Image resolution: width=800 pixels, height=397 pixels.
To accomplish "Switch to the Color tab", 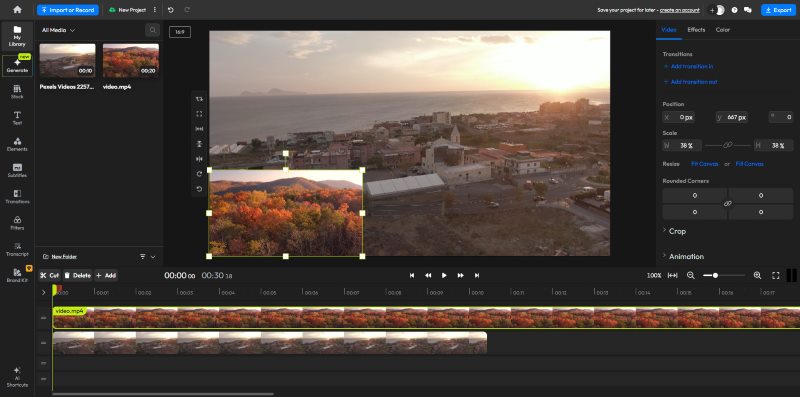I will click(x=722, y=30).
